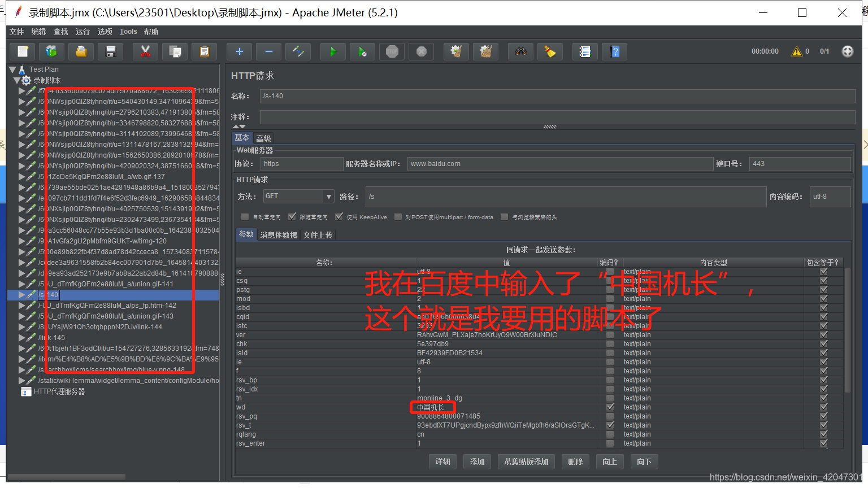The height and width of the screenshot is (488, 868).
Task: Expand the union.gif-141 node arrow
Action: [x=21, y=284]
